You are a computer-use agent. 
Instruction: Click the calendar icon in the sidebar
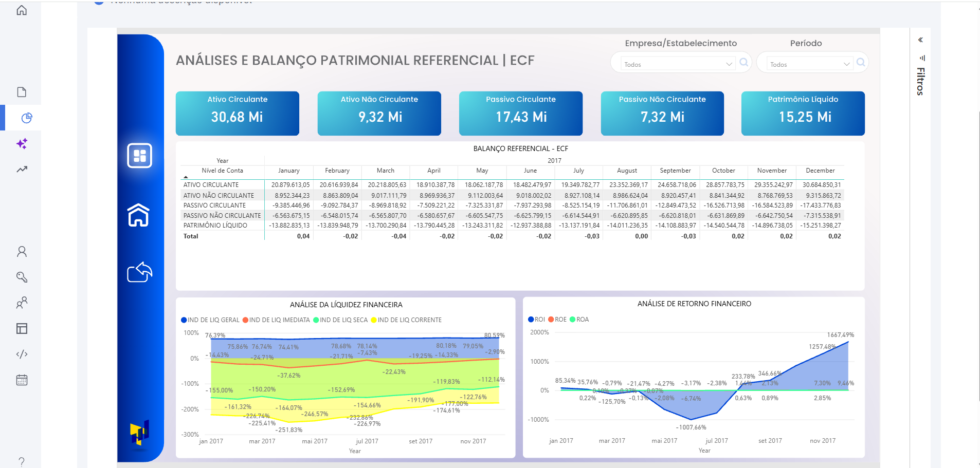tap(22, 380)
